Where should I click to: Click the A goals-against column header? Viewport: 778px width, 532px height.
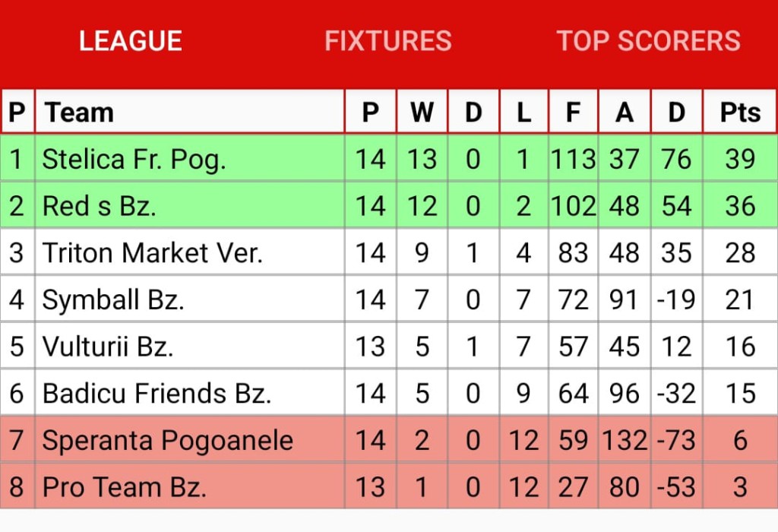[x=625, y=112]
